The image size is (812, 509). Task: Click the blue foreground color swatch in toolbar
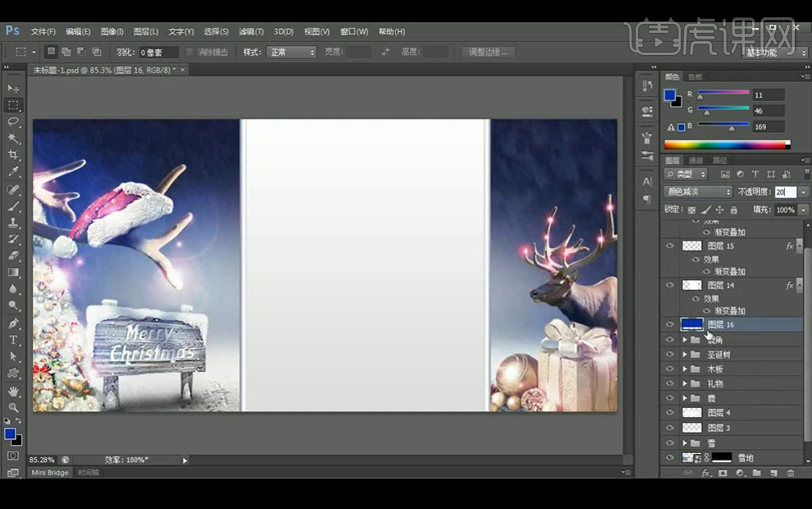[x=10, y=433]
